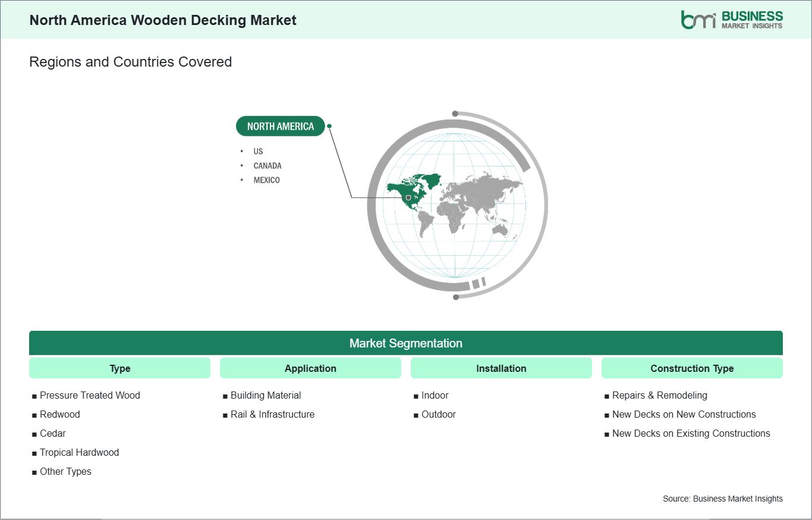Click the Business Market Insights logo

point(732,20)
